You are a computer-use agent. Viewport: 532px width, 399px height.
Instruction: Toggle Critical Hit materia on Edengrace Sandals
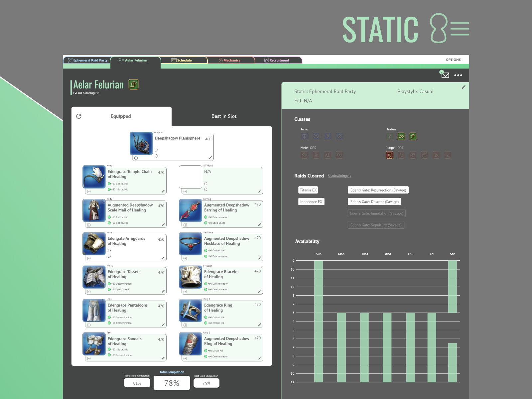pos(109,349)
